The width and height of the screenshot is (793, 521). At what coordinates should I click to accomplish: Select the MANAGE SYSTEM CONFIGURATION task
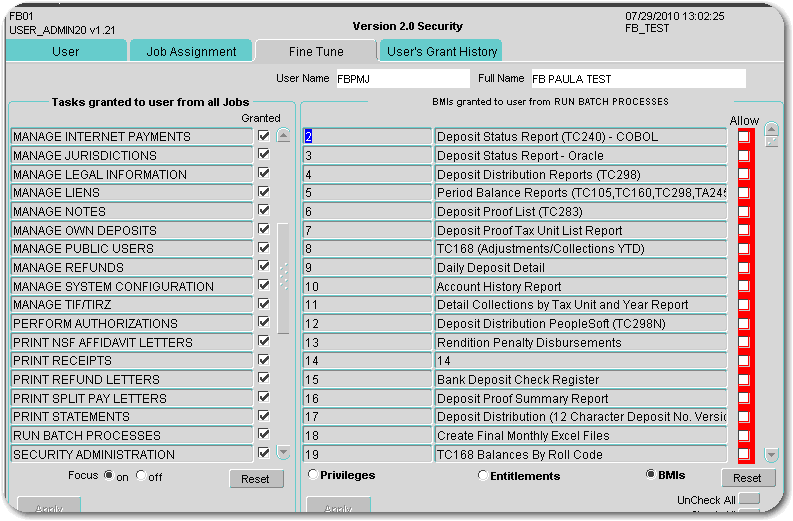131,286
